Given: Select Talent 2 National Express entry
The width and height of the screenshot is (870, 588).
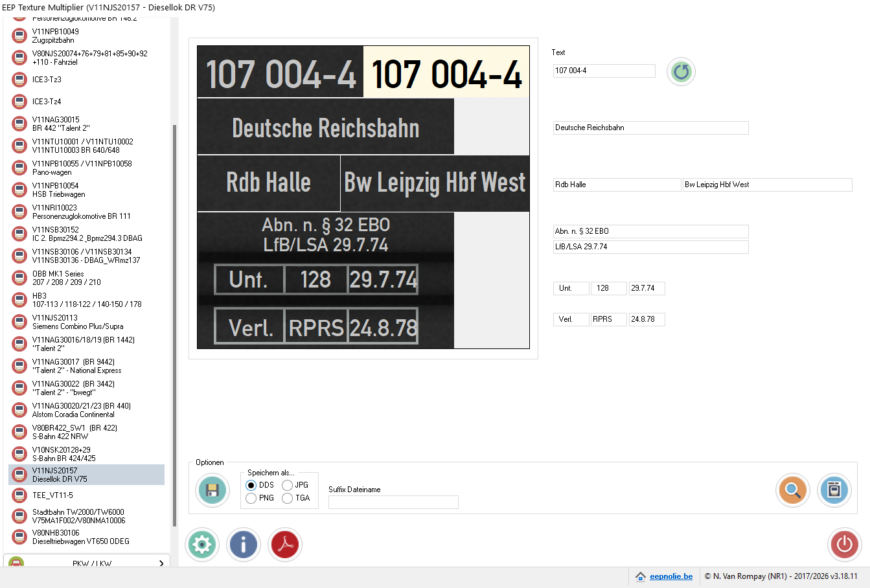Looking at the screenshot, I should coord(86,366).
